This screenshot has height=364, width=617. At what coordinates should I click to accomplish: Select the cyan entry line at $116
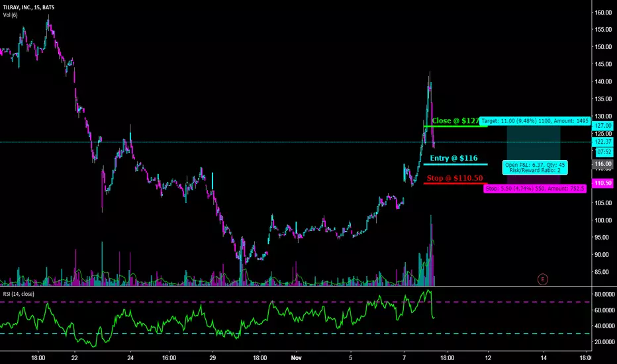click(455, 164)
